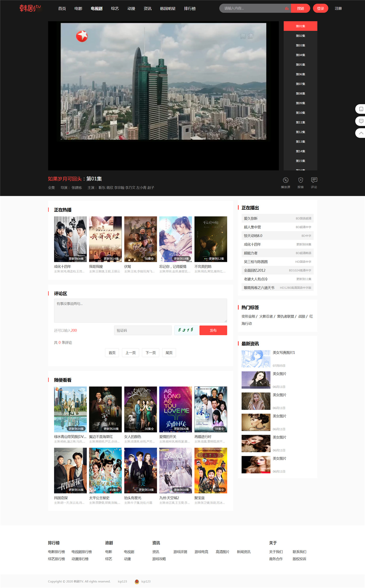Screen dimensions: 365x588
Task: Open 民国奇探 poster thumbnail
Action: tap(70, 471)
